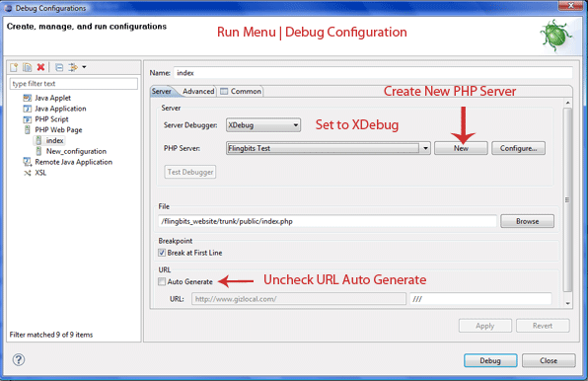Toggle the Auto Generate URL checkbox
The height and width of the screenshot is (381, 588).
162,281
